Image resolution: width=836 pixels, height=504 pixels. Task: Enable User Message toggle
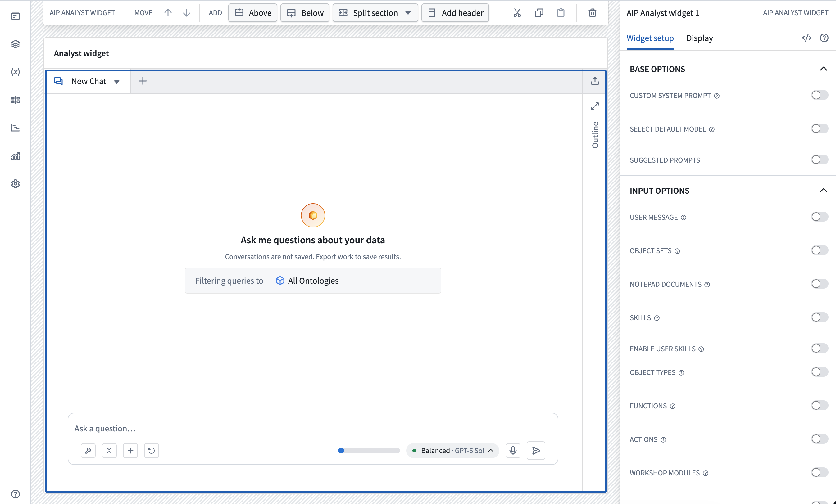(x=820, y=217)
